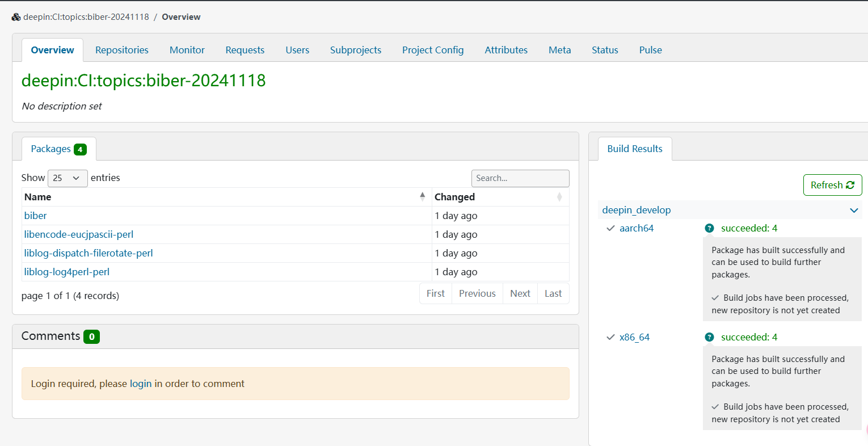Viewport: 868px width, 446px height.
Task: Go to Next page of packages
Action: (x=520, y=293)
